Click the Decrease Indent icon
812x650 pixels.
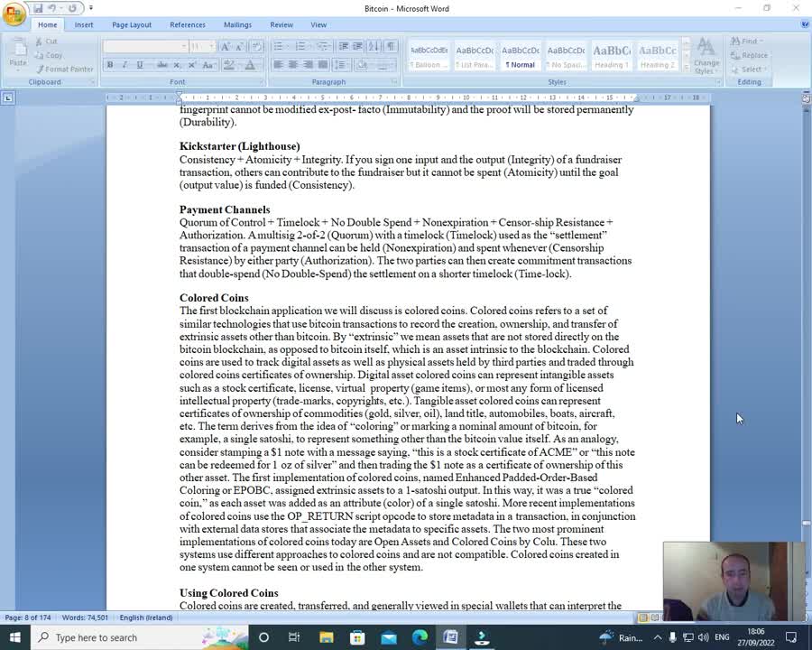pos(344,47)
